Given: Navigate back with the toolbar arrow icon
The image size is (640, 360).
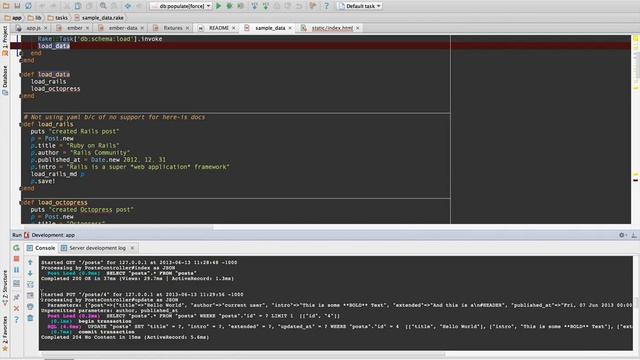Looking at the screenshot, I should pos(128,6).
